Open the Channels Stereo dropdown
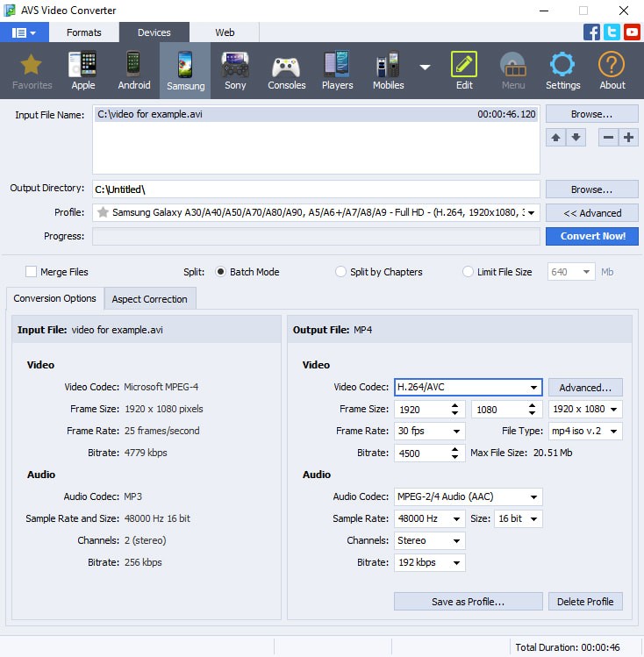Screen dimensions: 644x657 click(456, 540)
